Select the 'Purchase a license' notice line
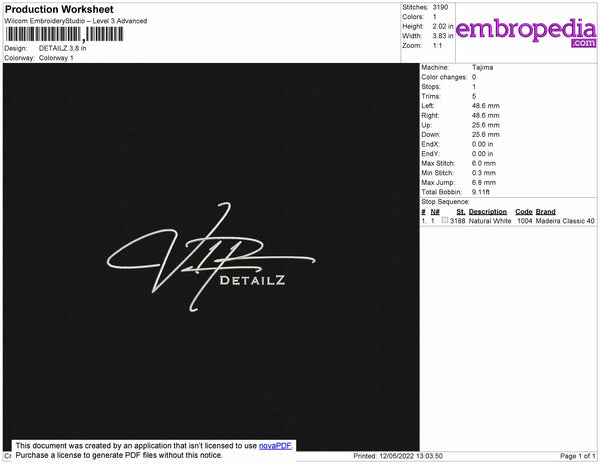Screen dimensions: 600x464 tap(119, 455)
